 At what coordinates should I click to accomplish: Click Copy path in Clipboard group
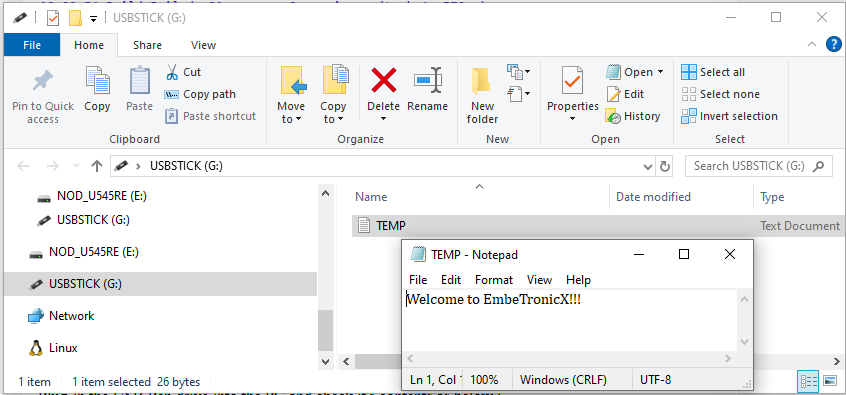pyautogui.click(x=200, y=94)
